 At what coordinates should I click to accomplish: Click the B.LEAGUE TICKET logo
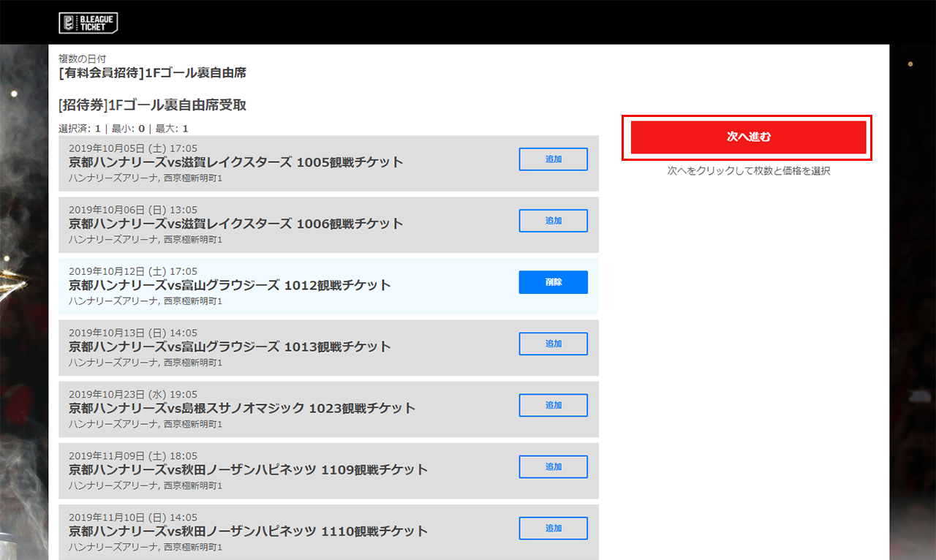click(88, 23)
